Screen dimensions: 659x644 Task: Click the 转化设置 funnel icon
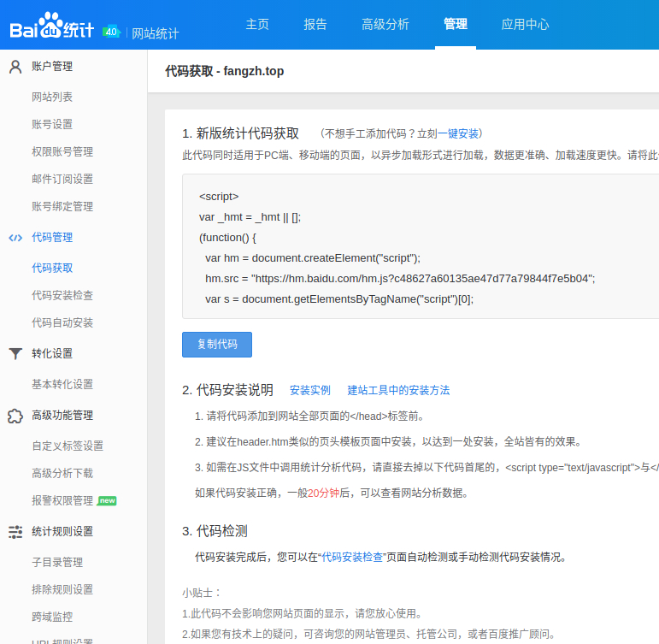pyautogui.click(x=15, y=354)
